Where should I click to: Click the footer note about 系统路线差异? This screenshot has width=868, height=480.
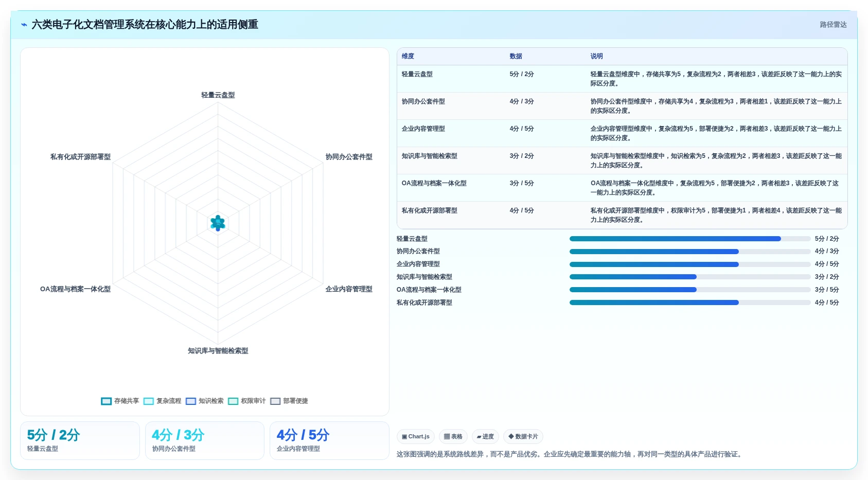[570, 454]
